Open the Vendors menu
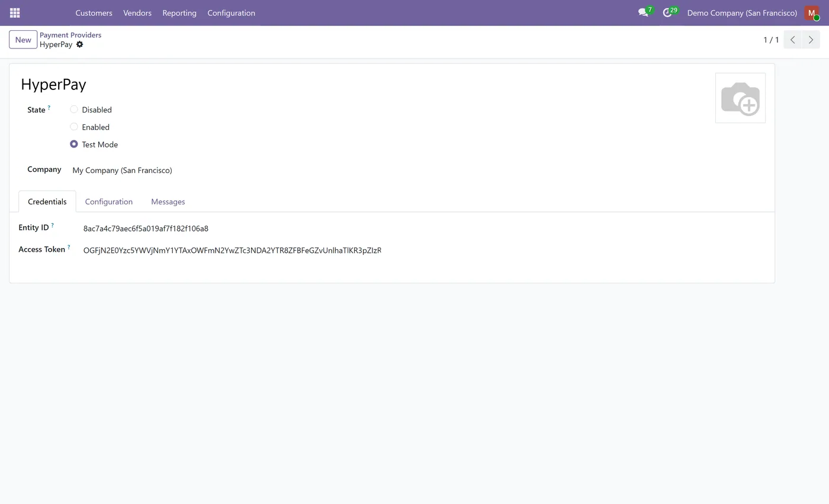 137,12
